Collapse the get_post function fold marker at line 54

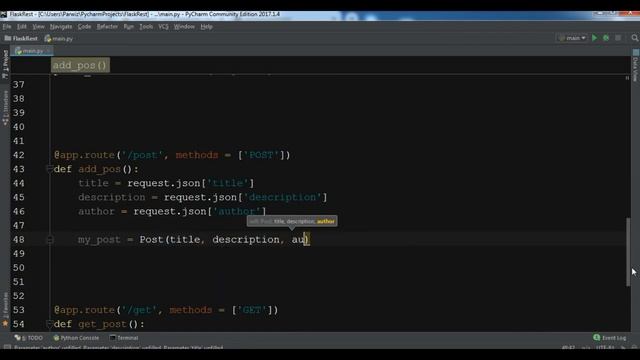click(49, 324)
